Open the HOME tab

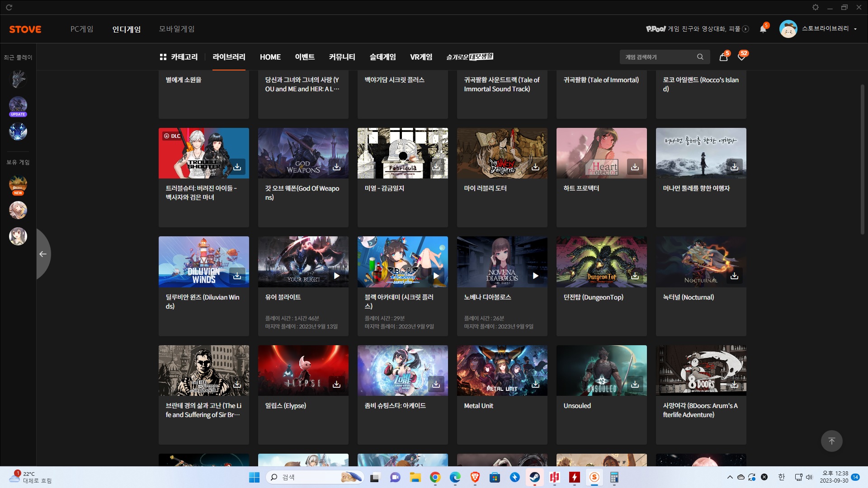coord(270,57)
